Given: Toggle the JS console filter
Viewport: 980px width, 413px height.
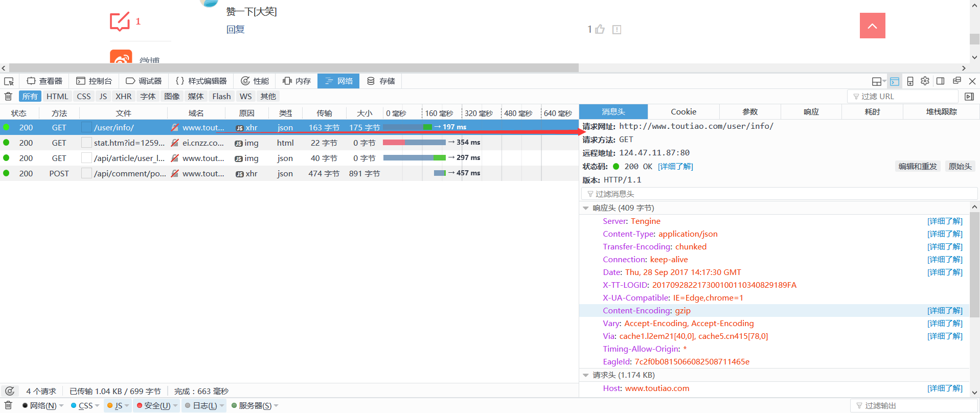Looking at the screenshot, I should tap(115, 405).
